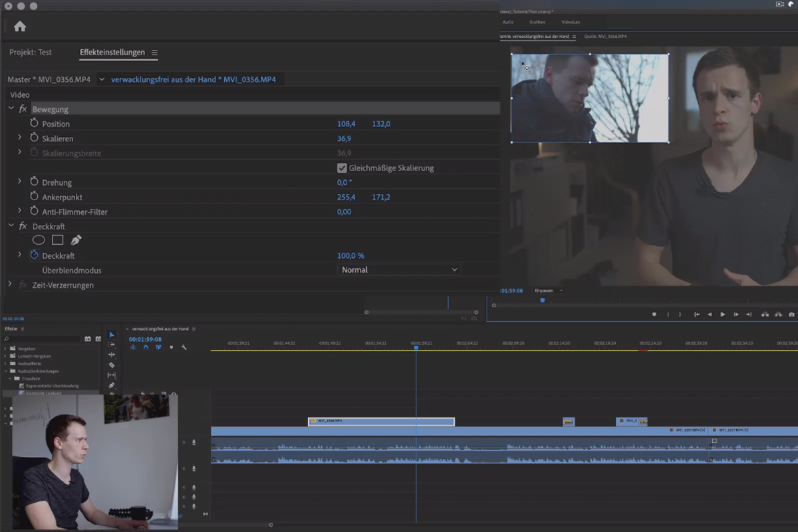This screenshot has height=532, width=798.
Task: Select the Track Select Forward tool
Action: (112, 345)
